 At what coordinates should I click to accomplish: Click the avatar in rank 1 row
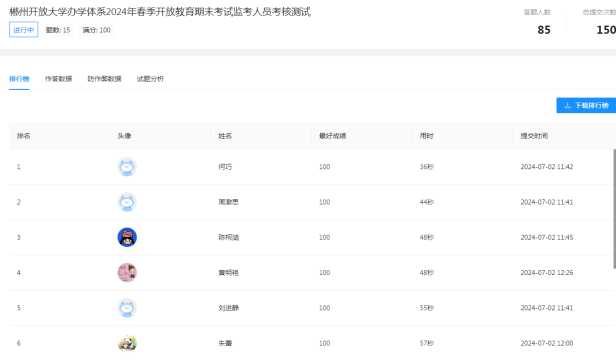[x=127, y=167]
